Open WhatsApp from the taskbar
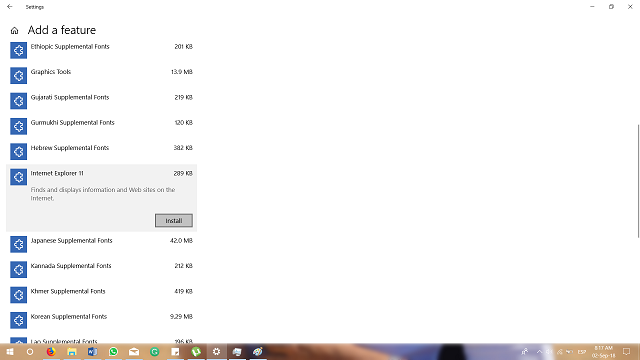Viewport: 640px width, 360px height. point(113,352)
